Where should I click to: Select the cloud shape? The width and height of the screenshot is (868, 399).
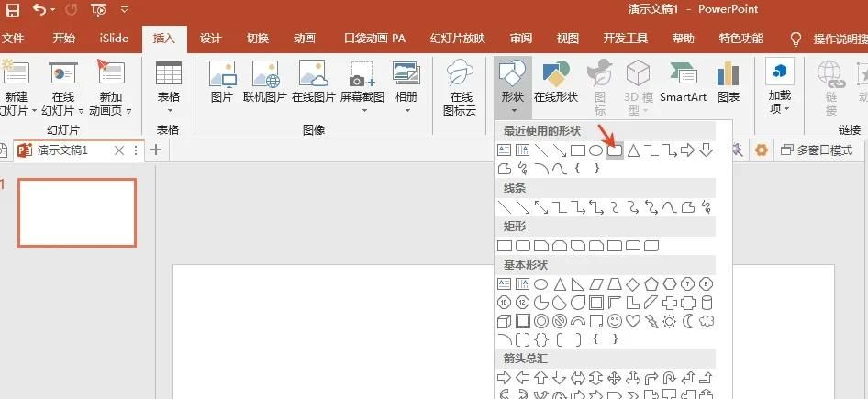(707, 321)
